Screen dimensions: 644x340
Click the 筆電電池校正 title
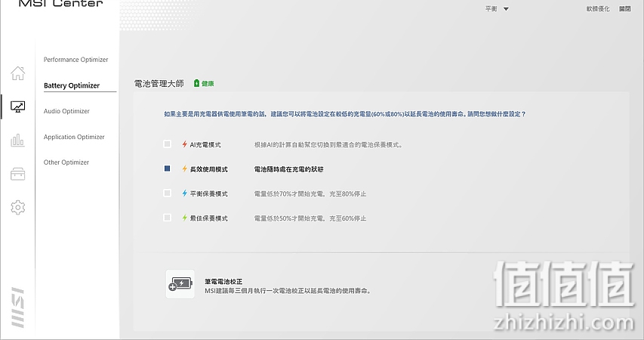(x=223, y=282)
